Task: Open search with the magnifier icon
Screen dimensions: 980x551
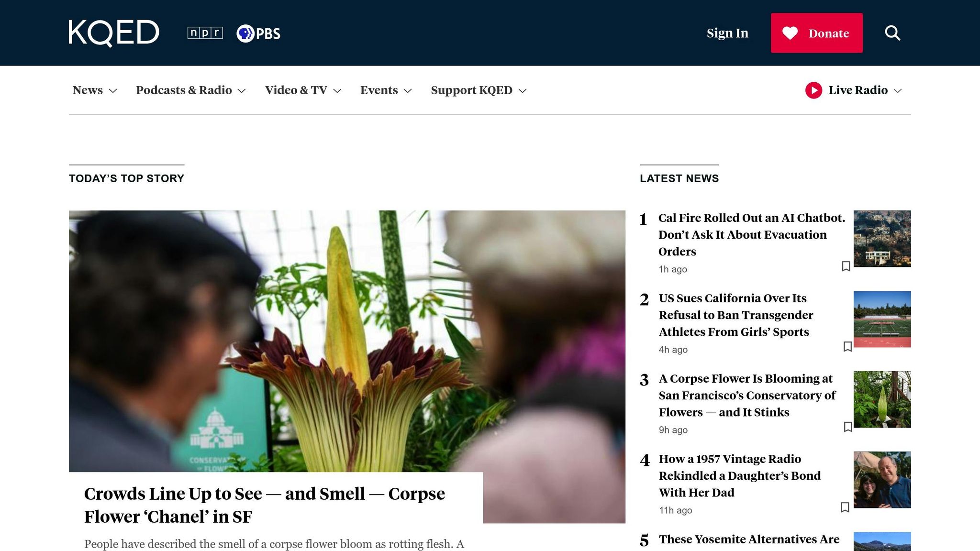Action: coord(892,33)
